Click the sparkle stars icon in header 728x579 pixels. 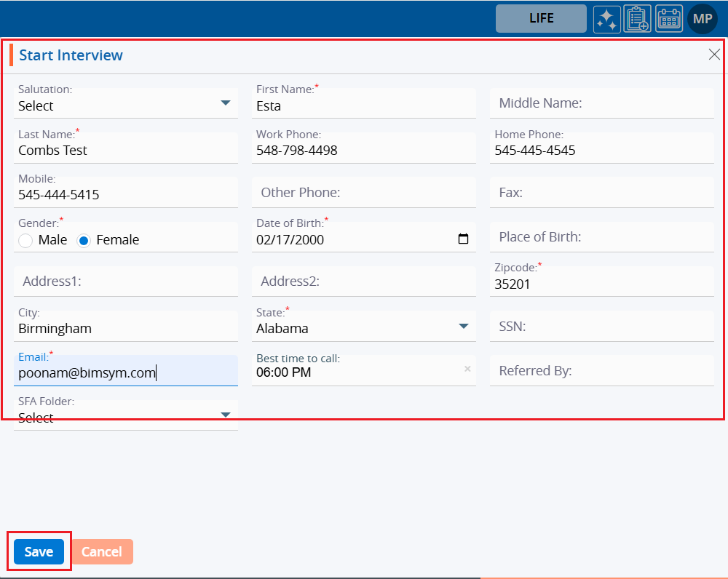point(606,19)
